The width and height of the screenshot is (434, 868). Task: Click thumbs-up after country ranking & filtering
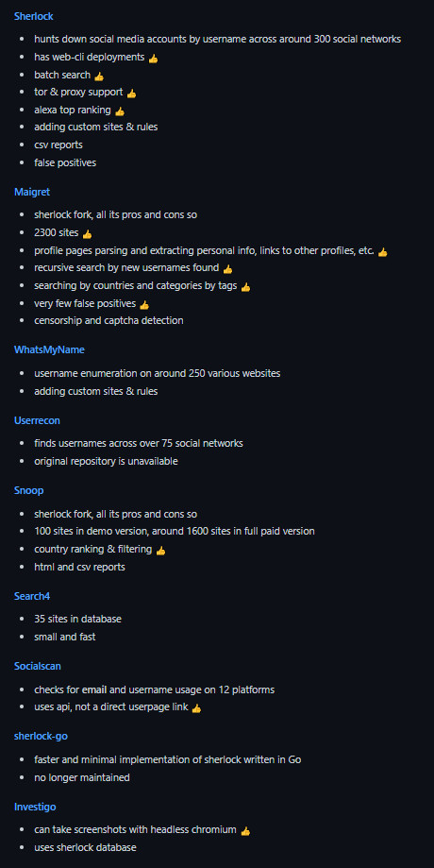pyautogui.click(x=161, y=551)
